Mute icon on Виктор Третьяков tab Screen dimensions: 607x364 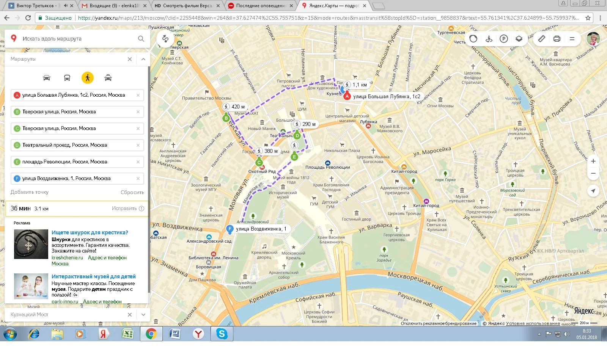click(x=66, y=6)
